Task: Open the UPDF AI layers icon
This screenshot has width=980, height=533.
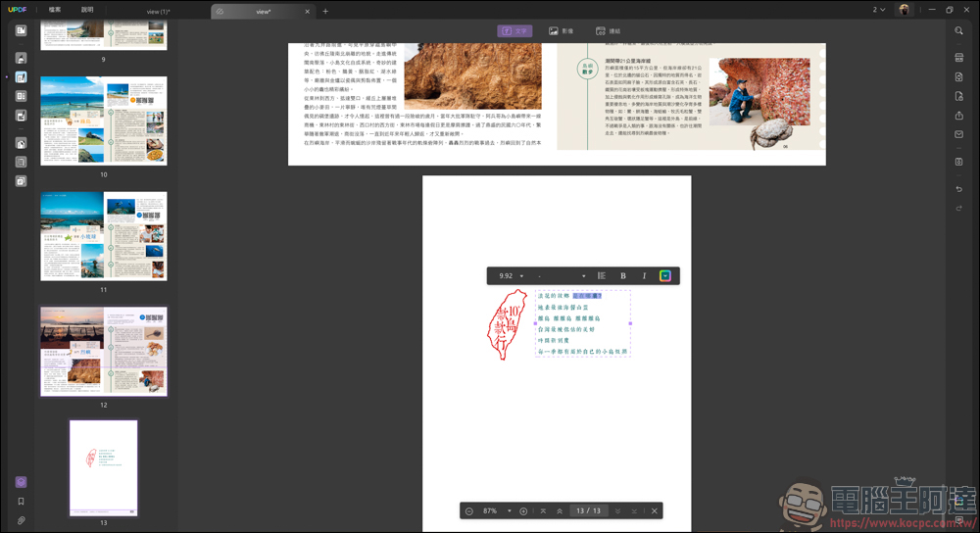Action: (21, 482)
